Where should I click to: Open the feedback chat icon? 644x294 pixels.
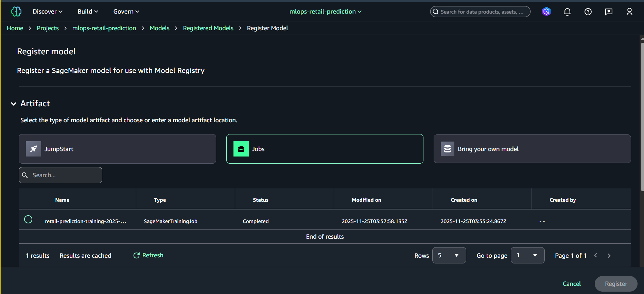[609, 12]
